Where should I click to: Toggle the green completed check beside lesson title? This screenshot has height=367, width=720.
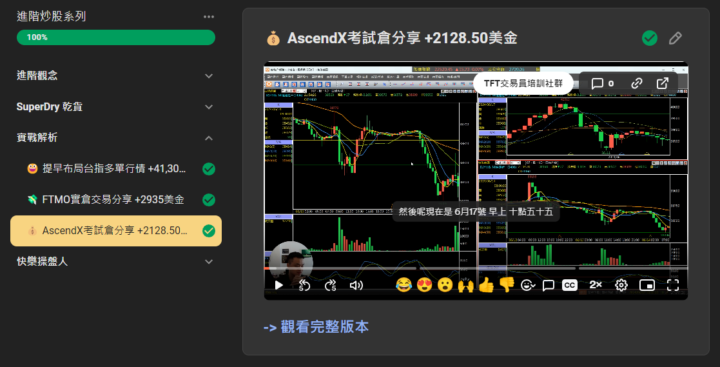tap(650, 39)
